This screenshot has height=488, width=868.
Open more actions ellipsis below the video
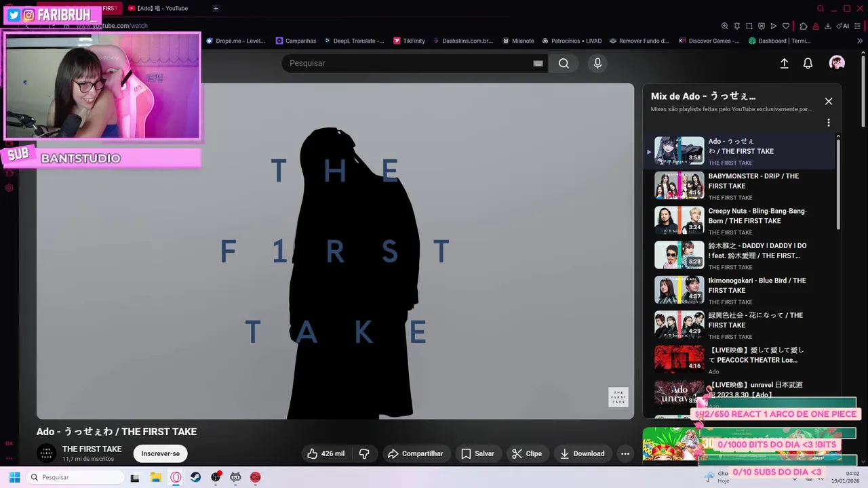[x=625, y=453]
